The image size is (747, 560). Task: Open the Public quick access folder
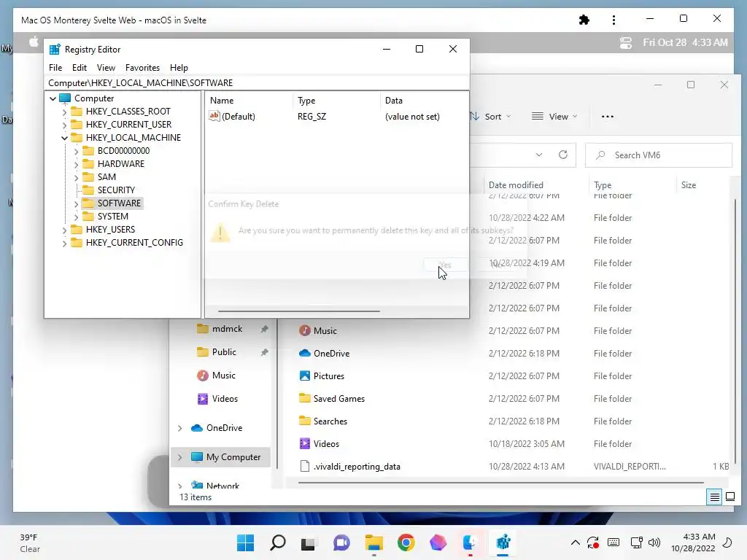point(224,352)
